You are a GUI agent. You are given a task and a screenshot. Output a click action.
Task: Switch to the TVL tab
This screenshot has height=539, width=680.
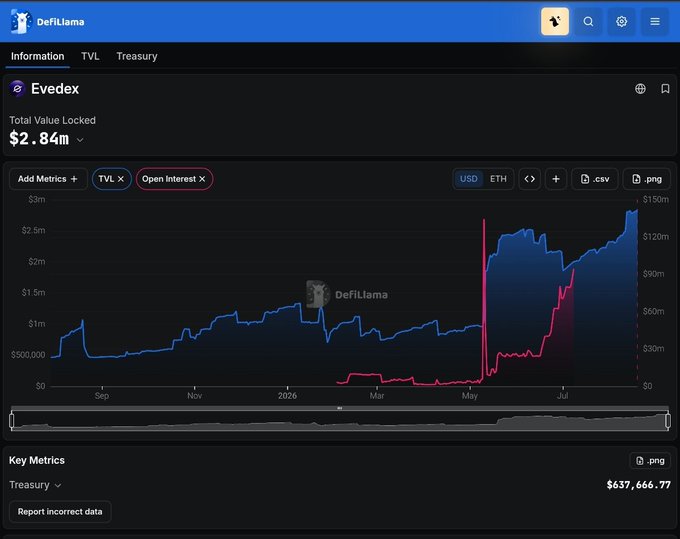(90, 56)
